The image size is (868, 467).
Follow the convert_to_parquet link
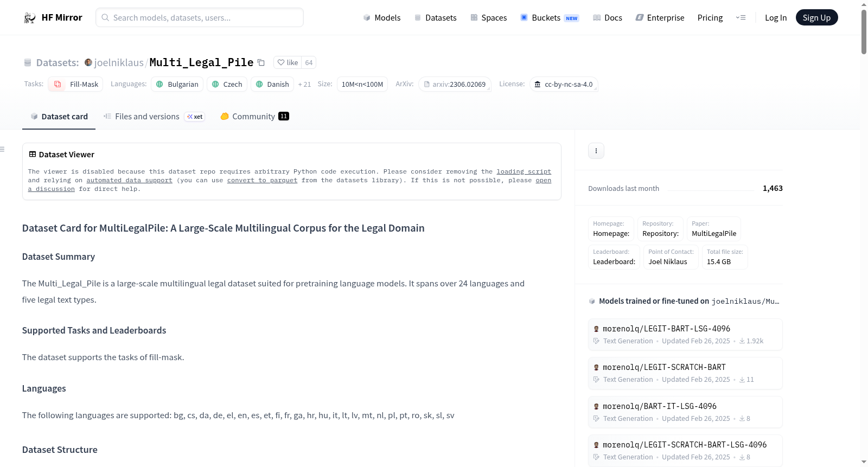[x=262, y=180]
